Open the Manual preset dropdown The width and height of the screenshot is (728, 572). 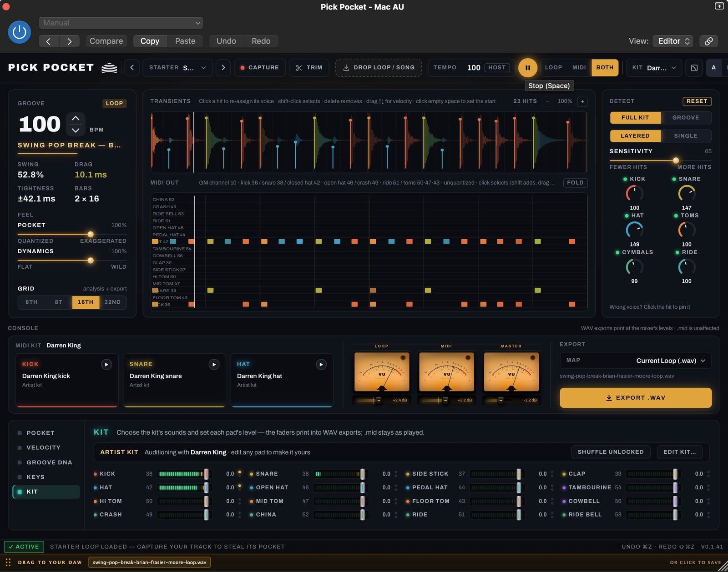coord(121,23)
